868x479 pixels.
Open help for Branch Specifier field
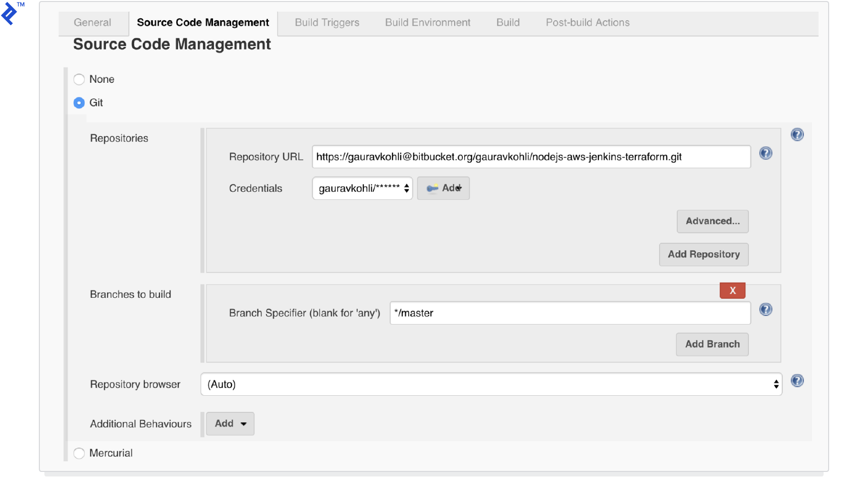tap(766, 310)
